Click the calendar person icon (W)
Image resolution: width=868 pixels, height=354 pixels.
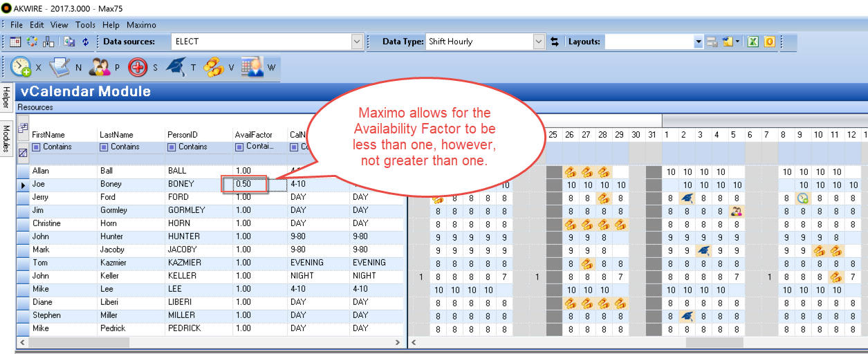coord(252,67)
